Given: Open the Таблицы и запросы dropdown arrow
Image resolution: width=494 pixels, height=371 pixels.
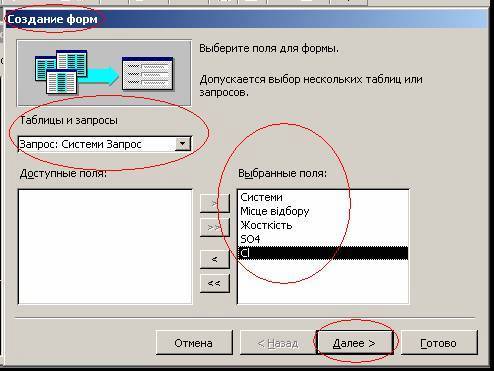Looking at the screenshot, I should pos(183,144).
